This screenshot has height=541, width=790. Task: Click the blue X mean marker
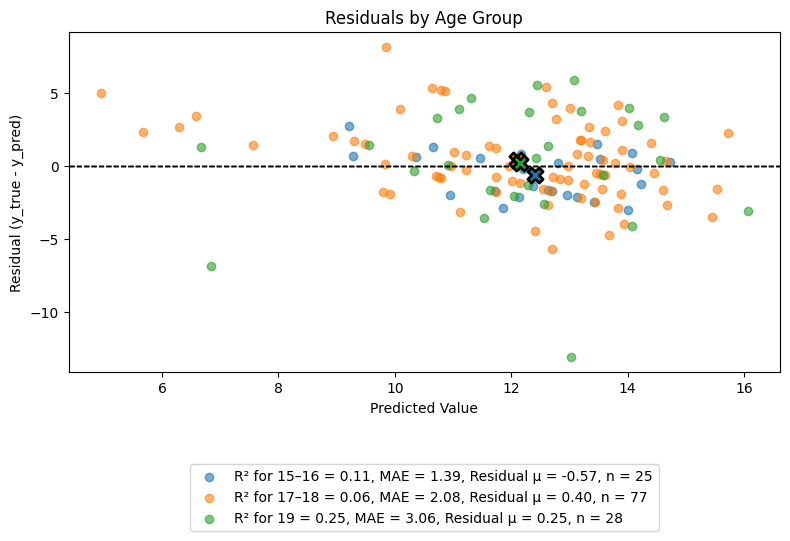coord(535,175)
